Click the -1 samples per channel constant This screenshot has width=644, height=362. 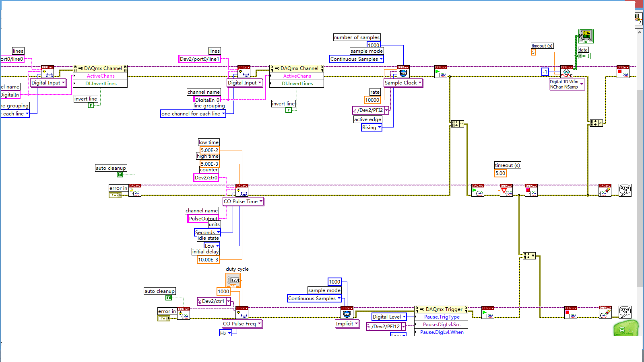545,72
